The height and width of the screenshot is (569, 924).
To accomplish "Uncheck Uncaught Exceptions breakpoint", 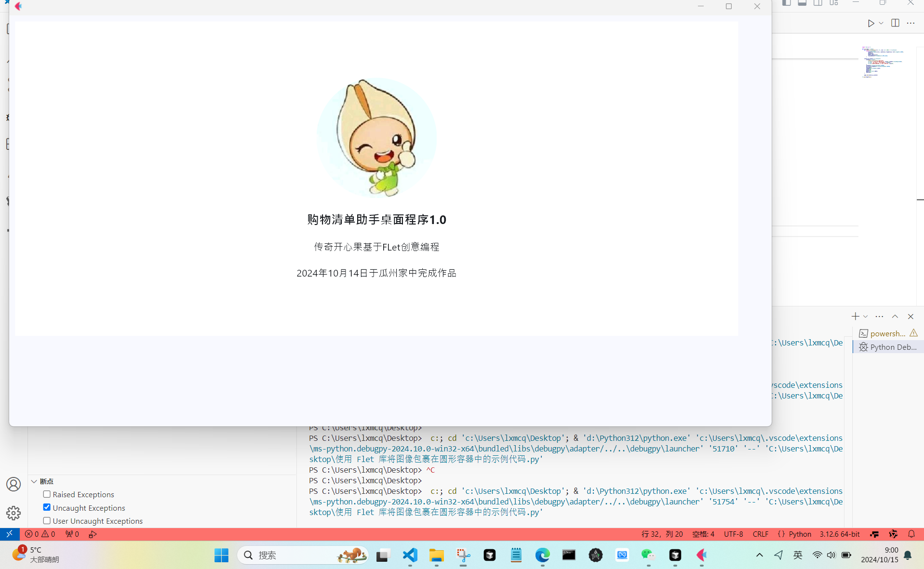I will (47, 507).
